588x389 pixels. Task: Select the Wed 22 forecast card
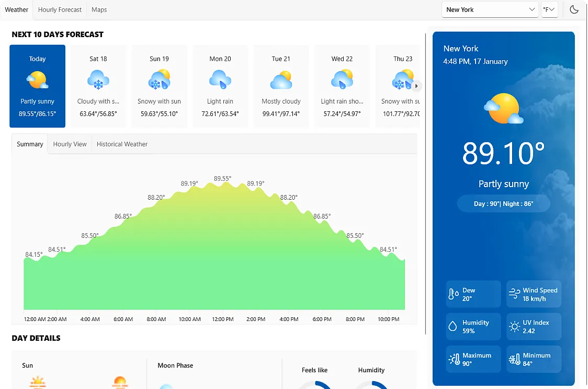click(x=342, y=86)
